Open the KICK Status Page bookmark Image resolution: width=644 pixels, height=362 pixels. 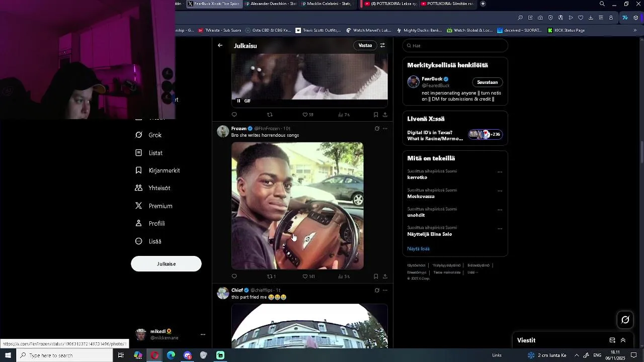[566, 30]
